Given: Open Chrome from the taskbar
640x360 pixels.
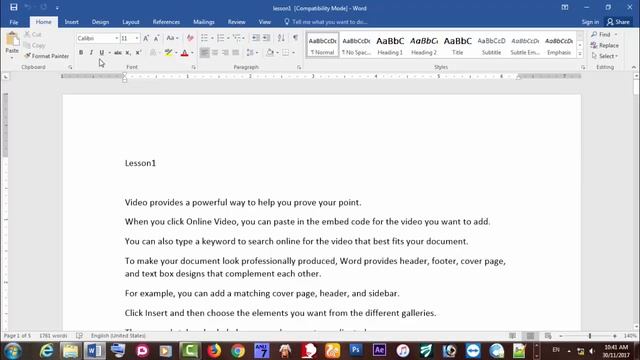Looking at the screenshot, I should pyautogui.click(x=238, y=351).
